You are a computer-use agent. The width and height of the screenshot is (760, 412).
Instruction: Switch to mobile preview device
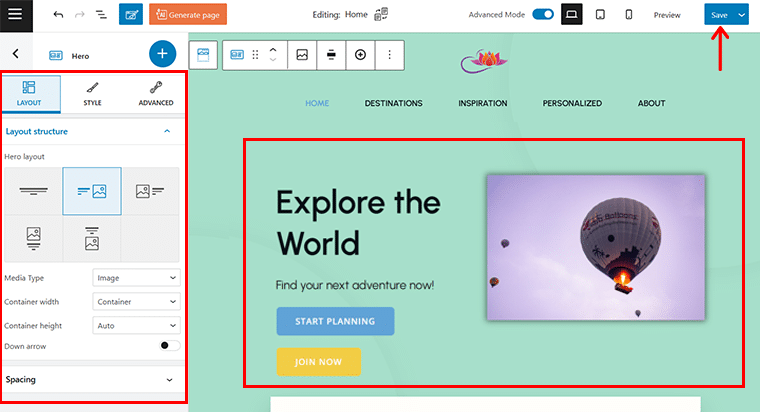(629, 15)
